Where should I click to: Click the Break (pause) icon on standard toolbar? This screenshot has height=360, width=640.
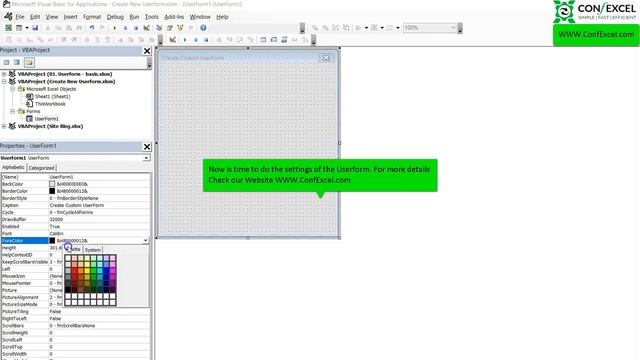pyautogui.click(x=125, y=28)
